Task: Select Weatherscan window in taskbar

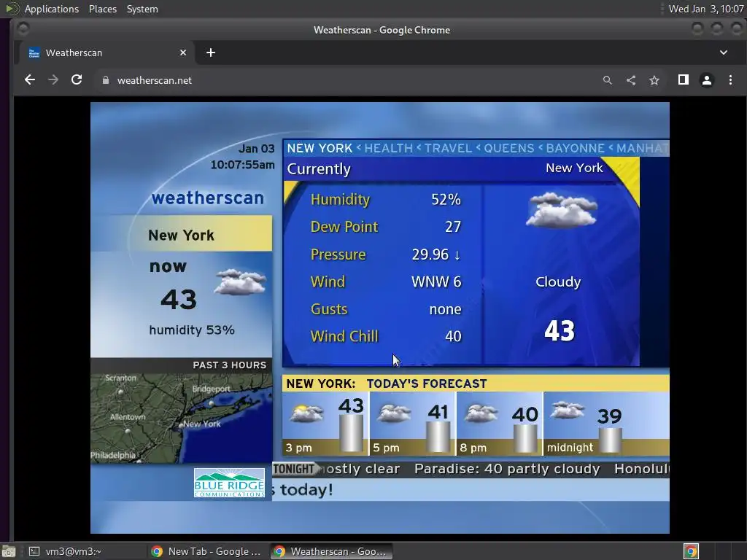Action: coord(332,551)
